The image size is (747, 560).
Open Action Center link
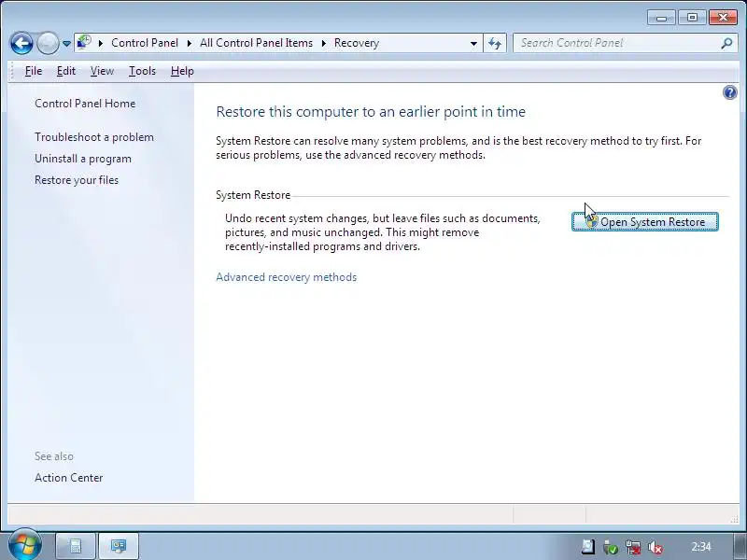[x=68, y=478]
